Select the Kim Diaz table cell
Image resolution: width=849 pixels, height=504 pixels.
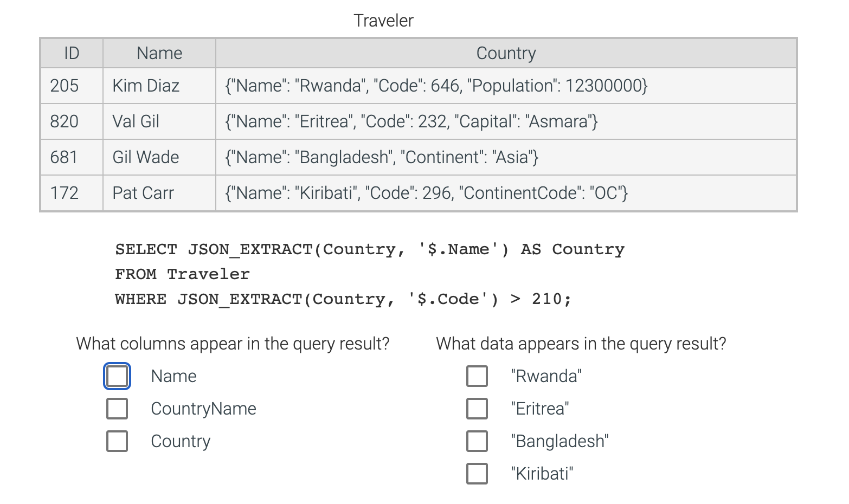[x=145, y=85]
